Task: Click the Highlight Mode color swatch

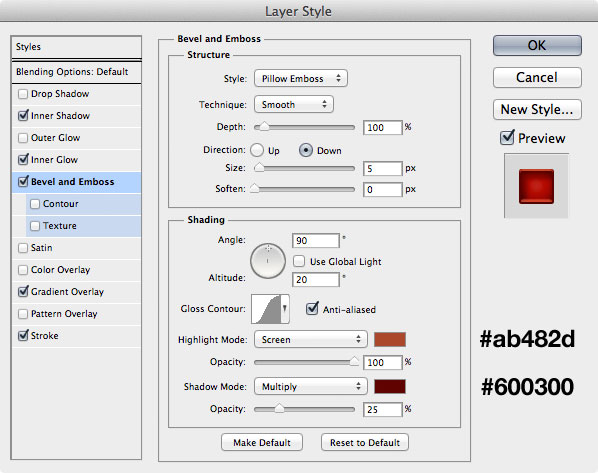Action: tap(389, 339)
